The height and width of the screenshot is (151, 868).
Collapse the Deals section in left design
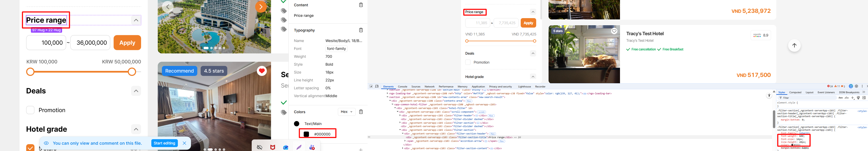(136, 91)
